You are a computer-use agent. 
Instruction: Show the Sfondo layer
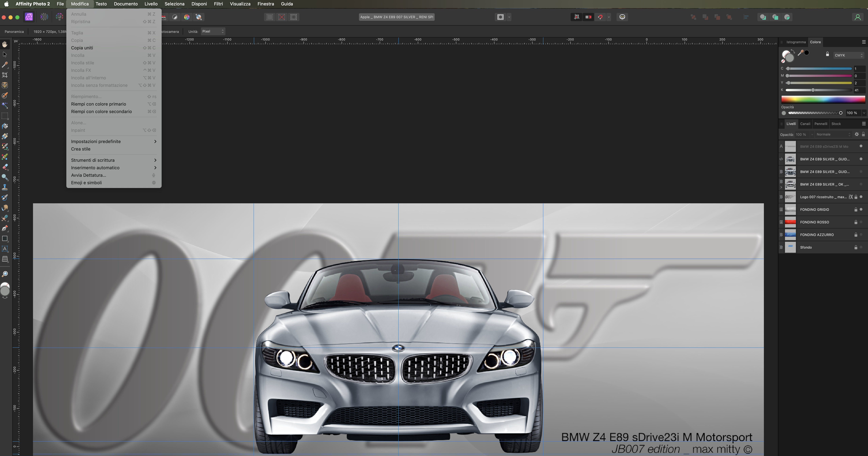[861, 247]
